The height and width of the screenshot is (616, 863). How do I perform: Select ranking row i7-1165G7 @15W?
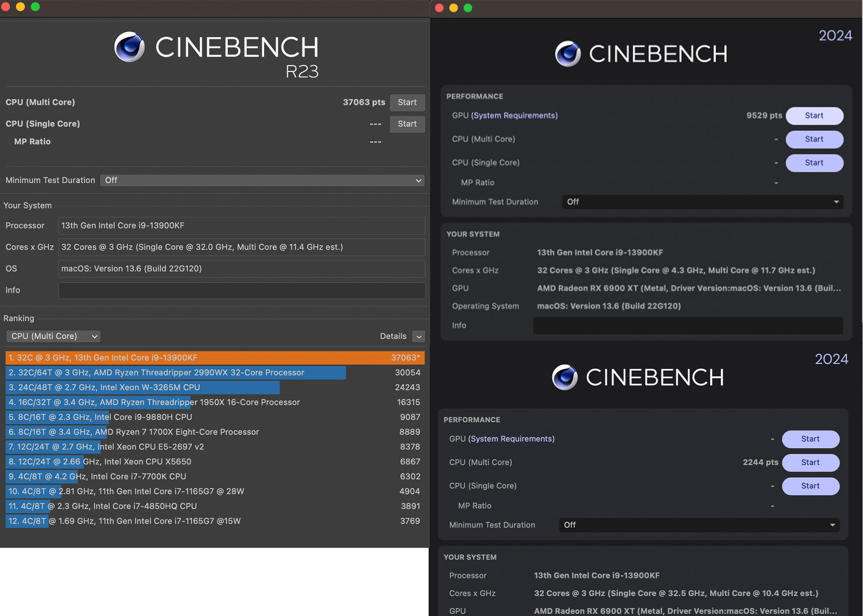coord(215,521)
